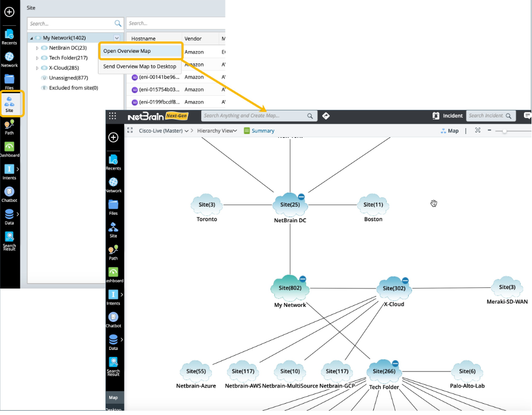Open Site in the map window sidebar
532x415 pixels.
114,230
